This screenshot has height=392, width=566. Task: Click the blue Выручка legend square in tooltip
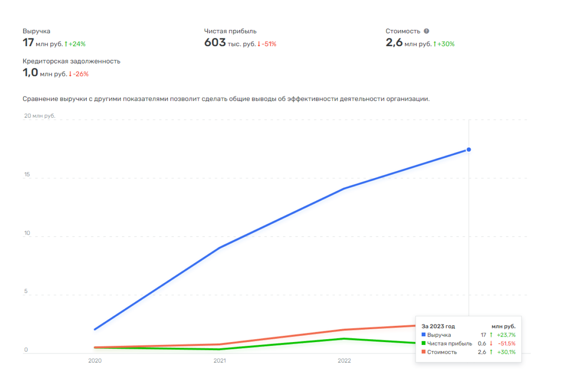click(x=424, y=335)
